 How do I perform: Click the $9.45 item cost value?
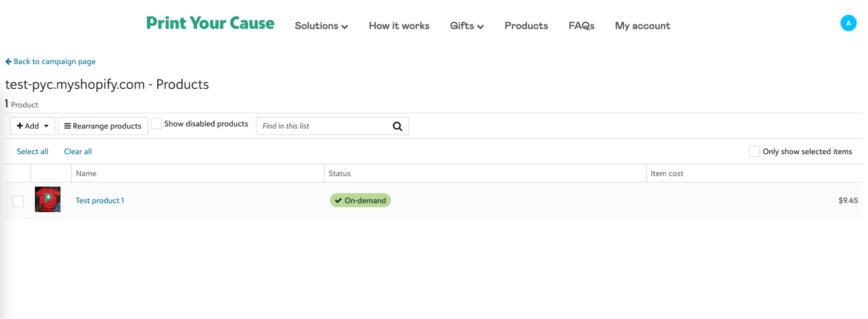[x=848, y=201]
